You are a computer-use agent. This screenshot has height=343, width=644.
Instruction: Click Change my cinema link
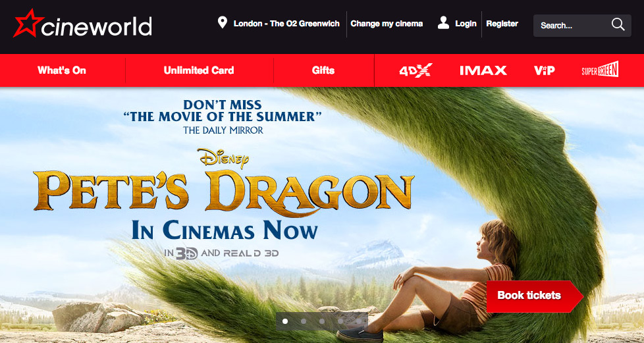(387, 24)
